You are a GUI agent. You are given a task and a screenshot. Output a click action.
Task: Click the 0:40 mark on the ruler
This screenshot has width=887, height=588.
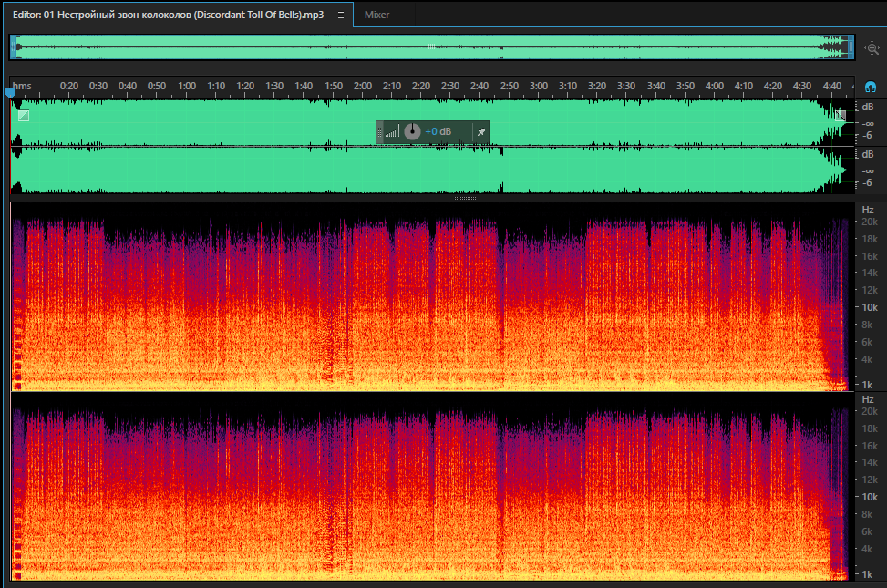point(128,86)
